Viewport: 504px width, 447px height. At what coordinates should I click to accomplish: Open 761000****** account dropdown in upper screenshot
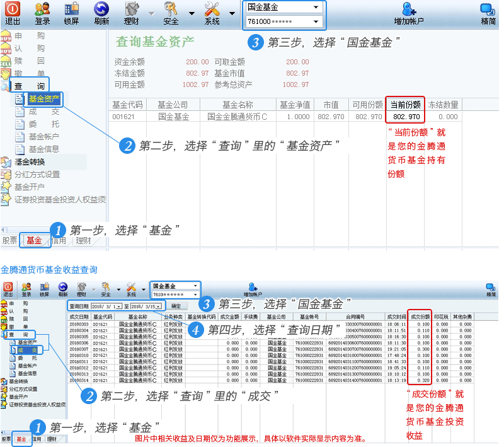point(284,21)
